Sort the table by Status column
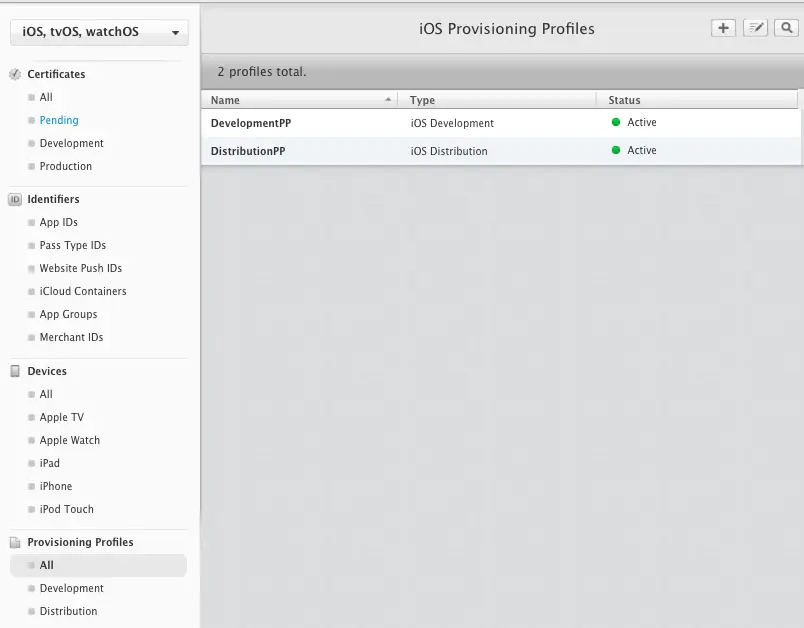804x628 pixels. tap(624, 100)
